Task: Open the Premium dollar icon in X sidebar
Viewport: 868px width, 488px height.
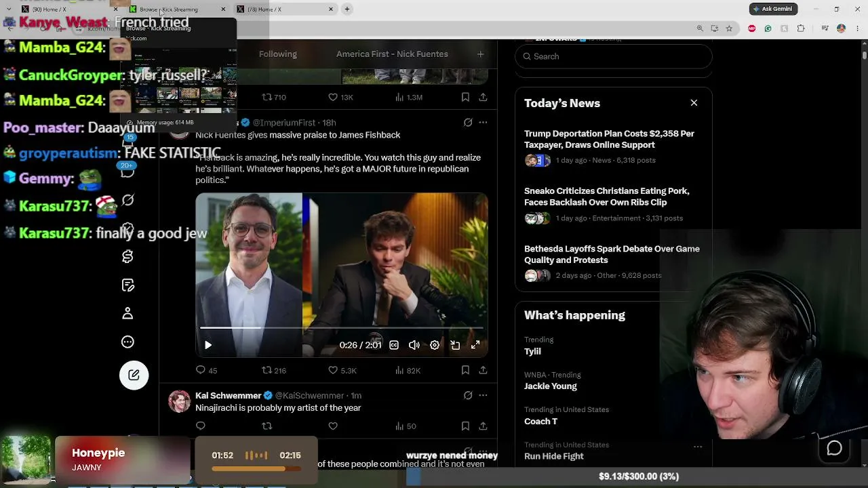Action: (127, 257)
